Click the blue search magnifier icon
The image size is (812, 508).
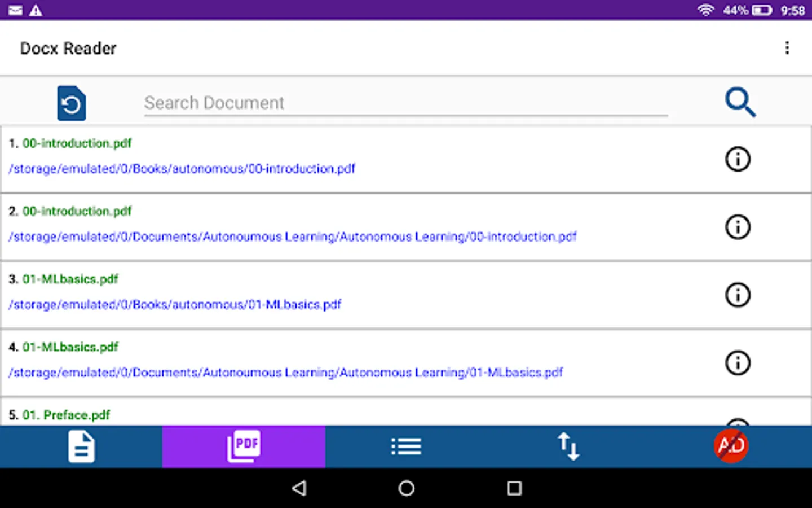point(740,102)
